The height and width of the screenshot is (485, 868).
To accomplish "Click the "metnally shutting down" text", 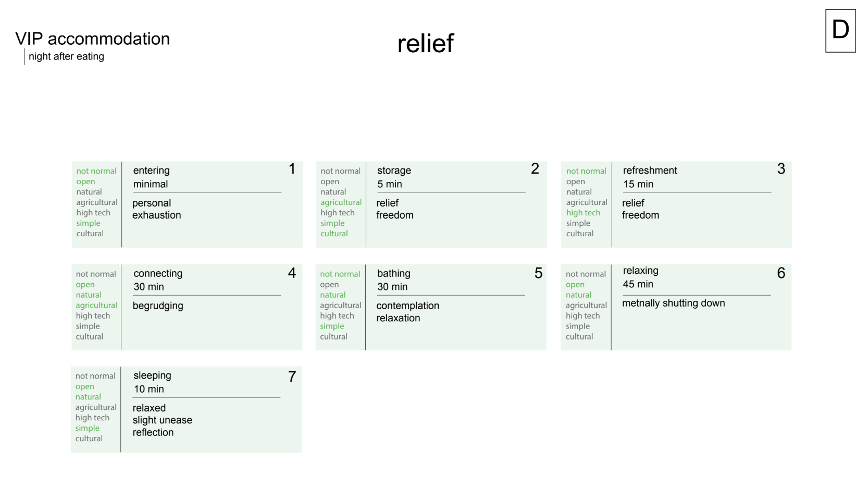I will click(x=673, y=304).
